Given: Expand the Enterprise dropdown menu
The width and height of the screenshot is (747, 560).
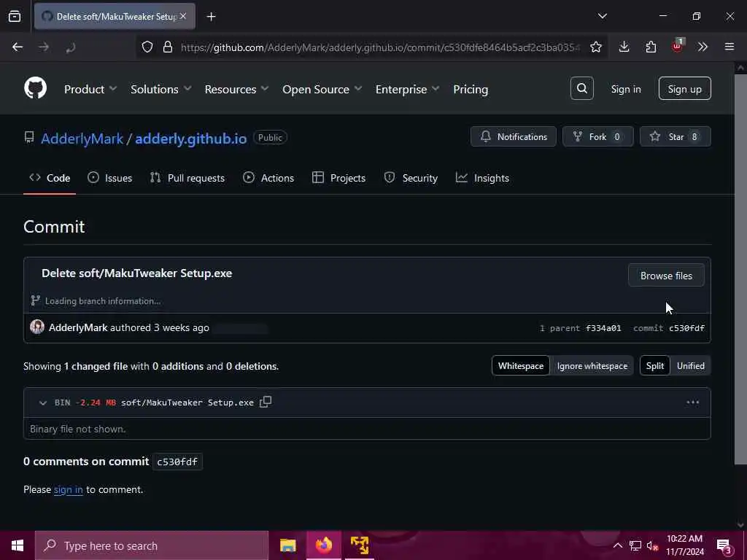Looking at the screenshot, I should pos(407,89).
